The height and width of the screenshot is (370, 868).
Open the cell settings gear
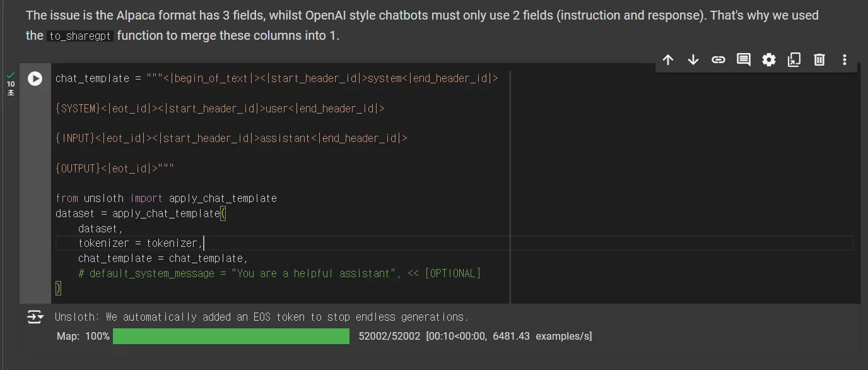769,60
